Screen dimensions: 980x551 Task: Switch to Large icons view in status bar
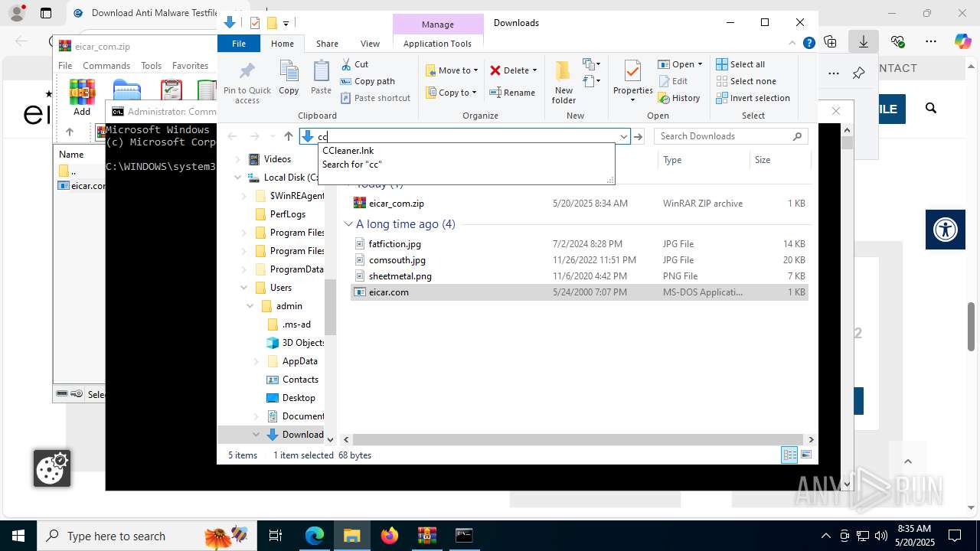[805, 455]
